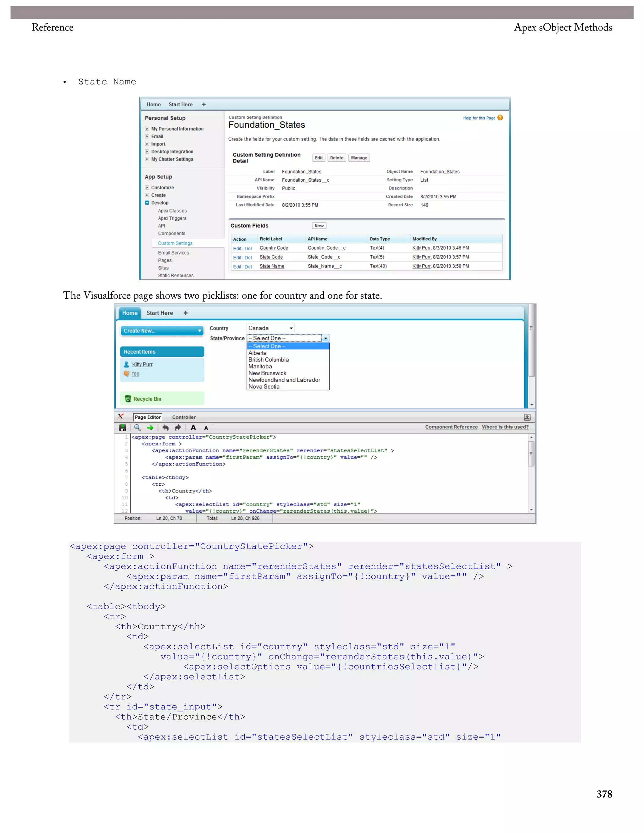The height and width of the screenshot is (833, 644).
Task: Select Nova Scotia from the state list
Action: pos(288,386)
